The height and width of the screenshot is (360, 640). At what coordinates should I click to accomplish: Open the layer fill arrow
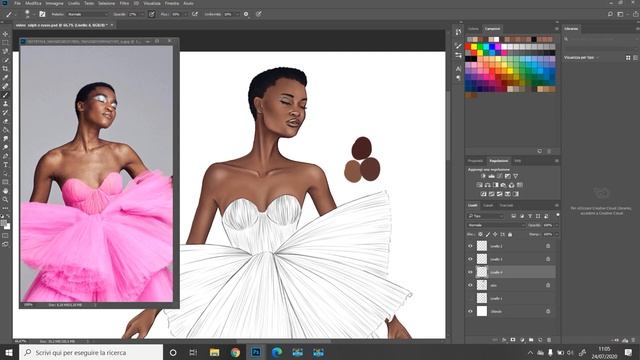[x=556, y=234]
